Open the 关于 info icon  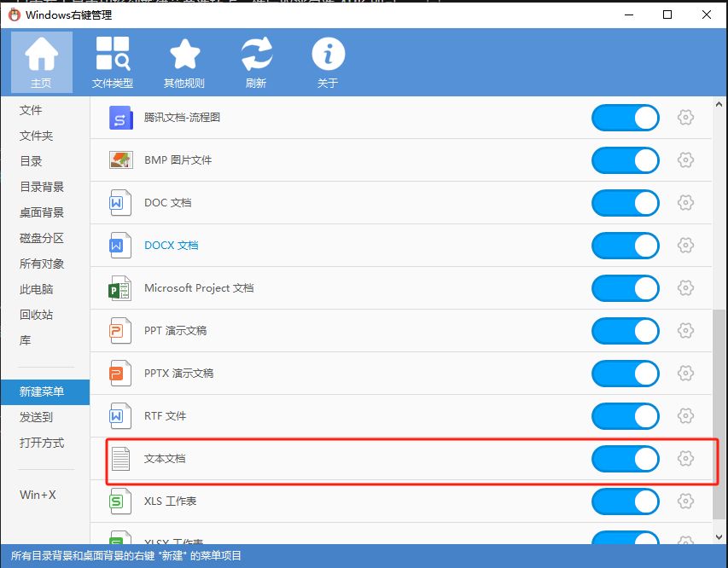click(328, 62)
